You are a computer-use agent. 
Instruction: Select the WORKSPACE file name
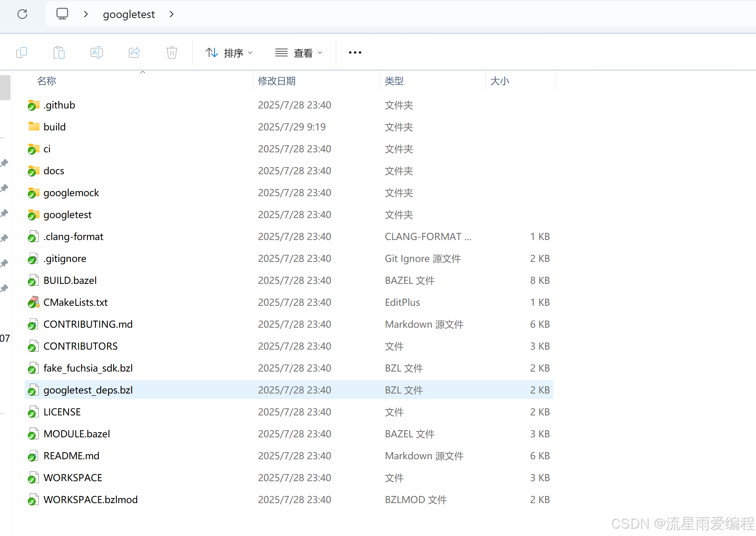tap(73, 478)
